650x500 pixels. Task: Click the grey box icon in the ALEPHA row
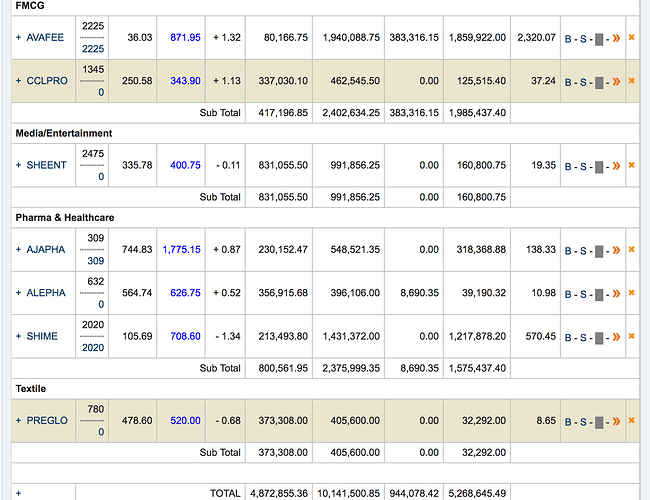tap(599, 295)
